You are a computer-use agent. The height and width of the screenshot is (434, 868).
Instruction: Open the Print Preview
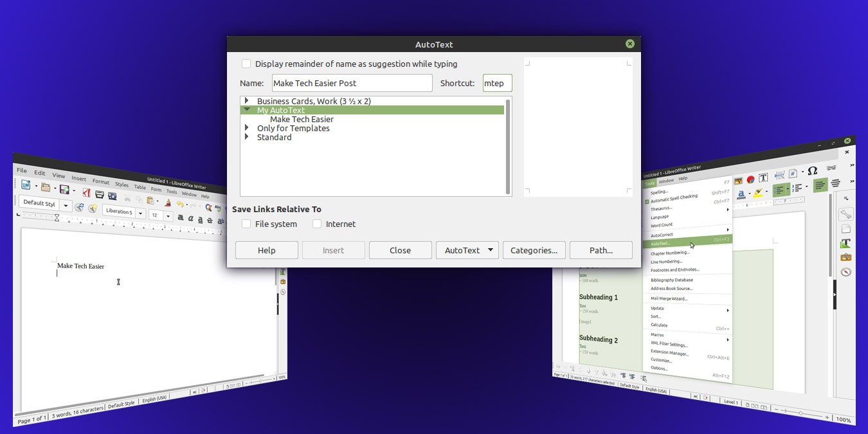[x=112, y=197]
